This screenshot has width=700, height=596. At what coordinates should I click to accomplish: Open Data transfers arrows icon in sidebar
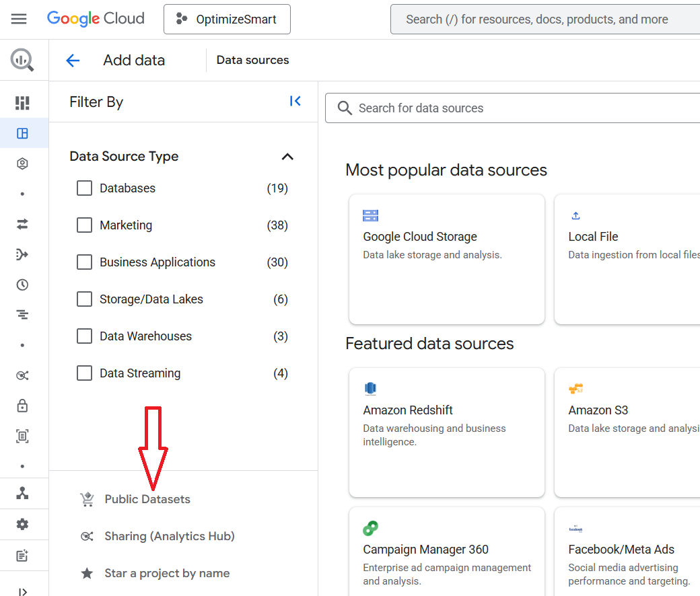coord(22,224)
